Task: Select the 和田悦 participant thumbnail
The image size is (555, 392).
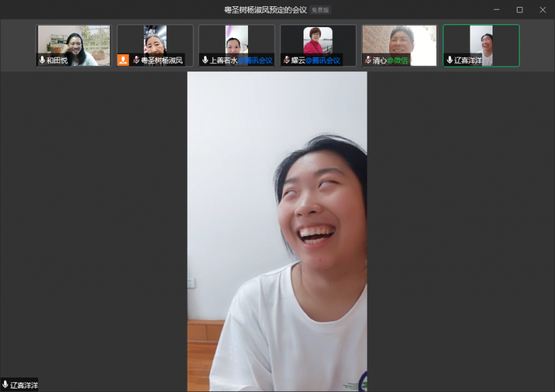Action: point(74,42)
